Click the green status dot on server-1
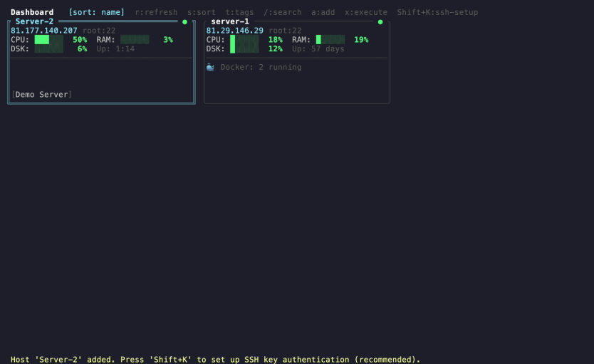Screen dimensions: 594x364 click(x=380, y=22)
